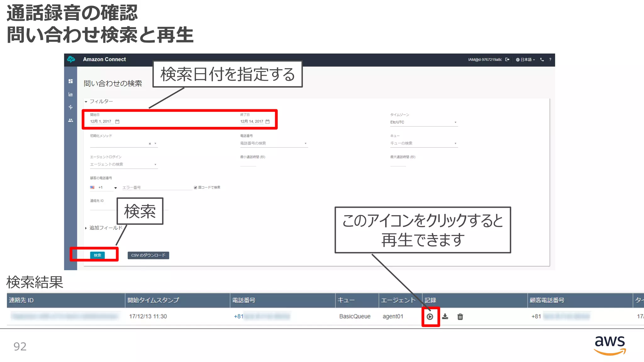Click the BasicQueue cell
Screen dimensions: 644x362
click(x=355, y=316)
